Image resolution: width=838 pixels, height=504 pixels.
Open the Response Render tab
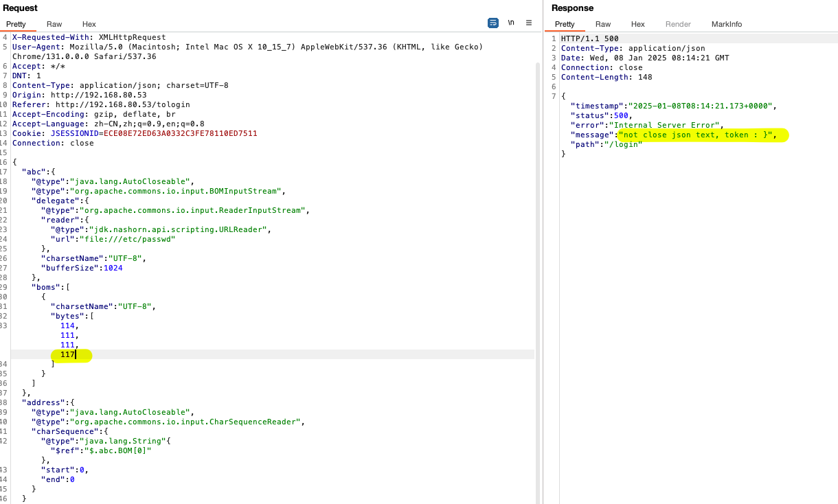pos(678,24)
